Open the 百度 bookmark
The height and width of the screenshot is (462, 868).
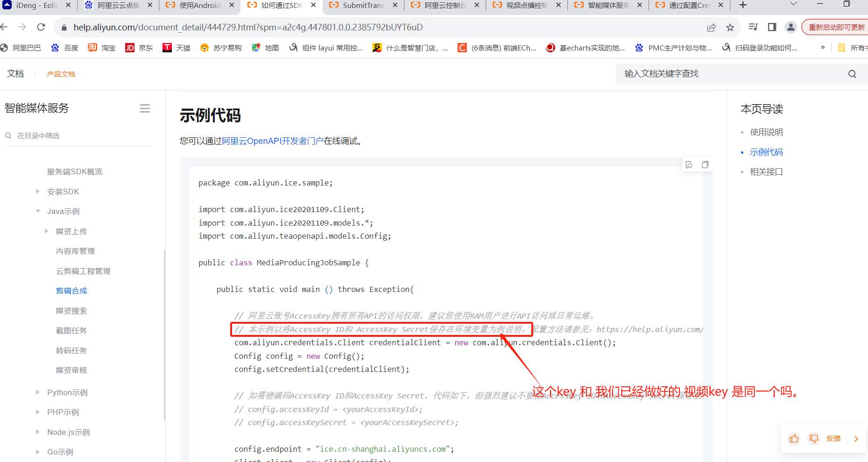[x=65, y=48]
